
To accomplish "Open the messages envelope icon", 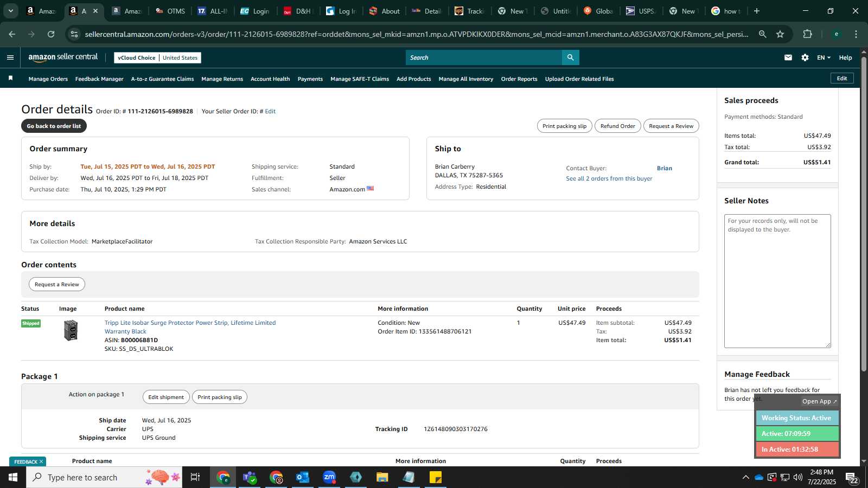I will 788,57.
